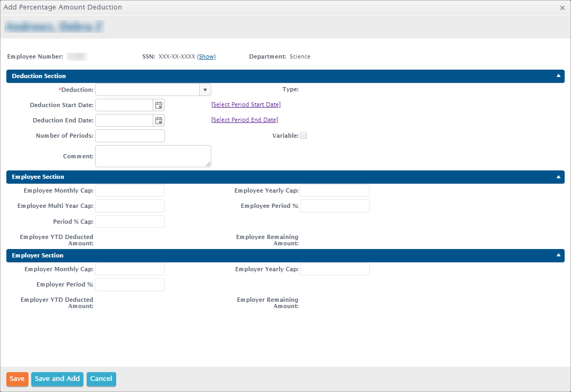
Task: Show the full SSN
Action: tap(206, 56)
